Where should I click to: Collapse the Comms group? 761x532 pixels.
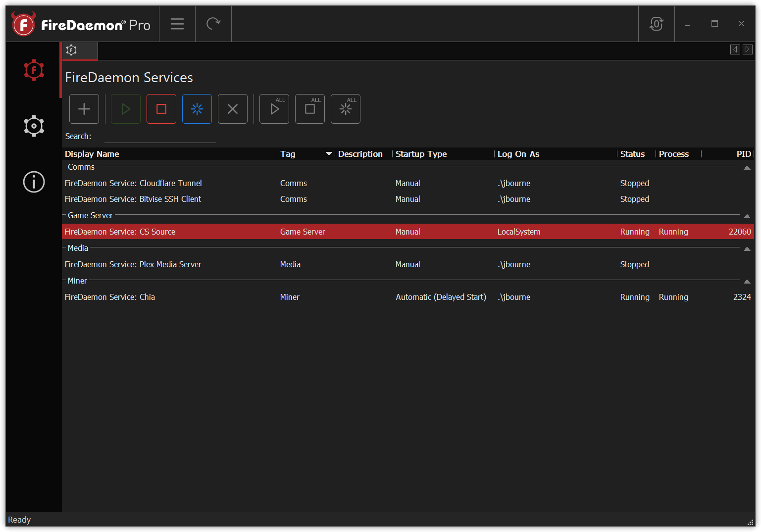747,168
